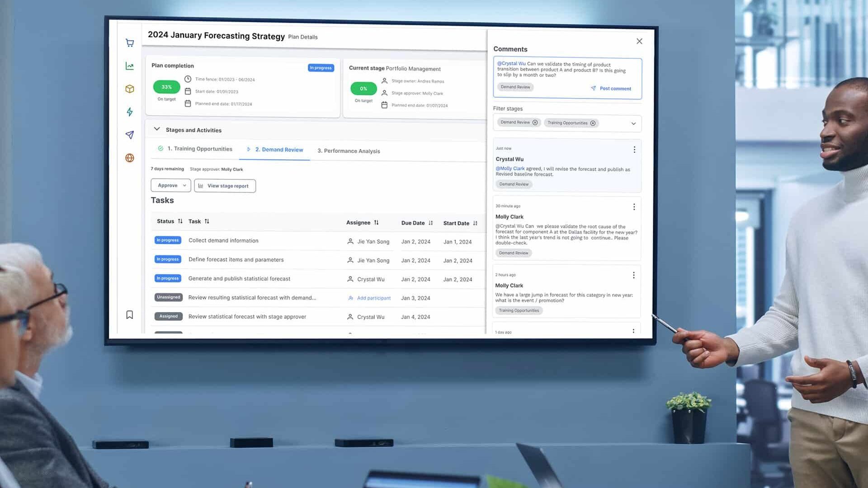Open the Approve dropdown
Screen dimensions: 868x488
click(171, 185)
